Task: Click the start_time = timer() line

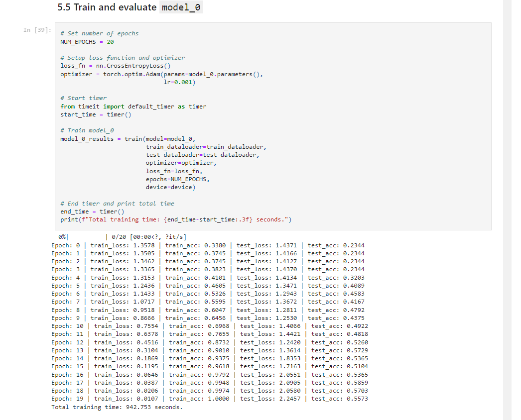Action: pos(96,114)
